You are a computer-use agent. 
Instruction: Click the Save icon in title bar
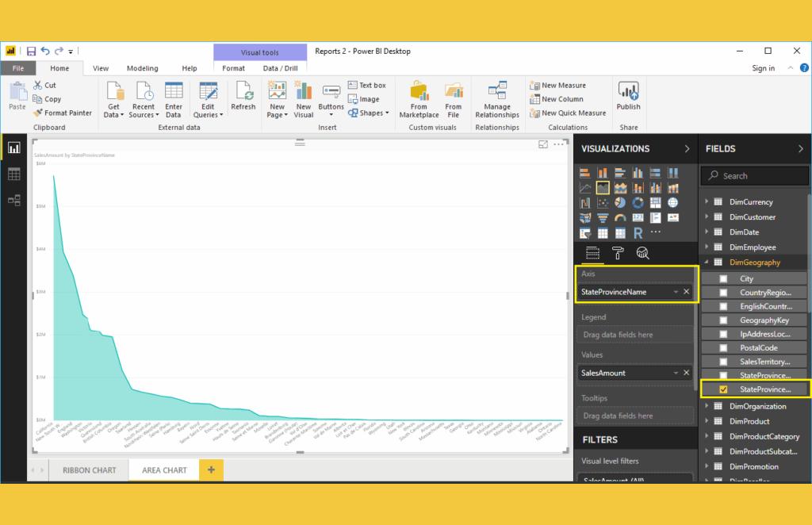[31, 52]
